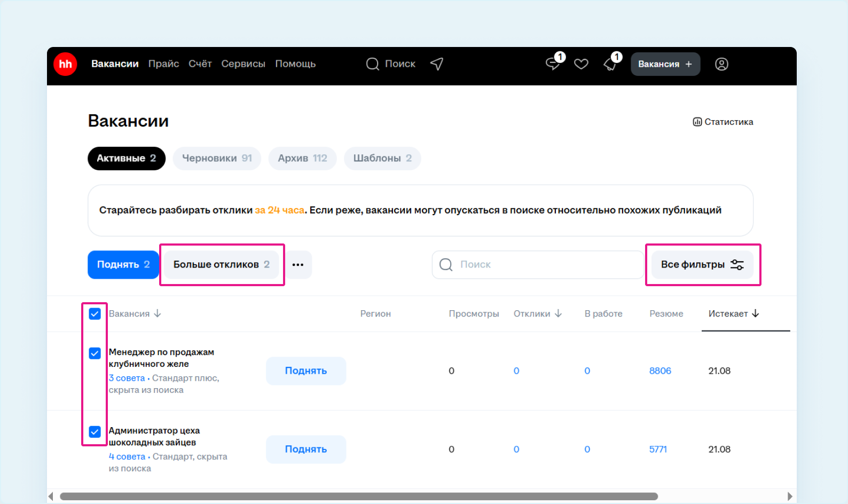
Task: Open Помощь in top navigation
Action: click(295, 64)
